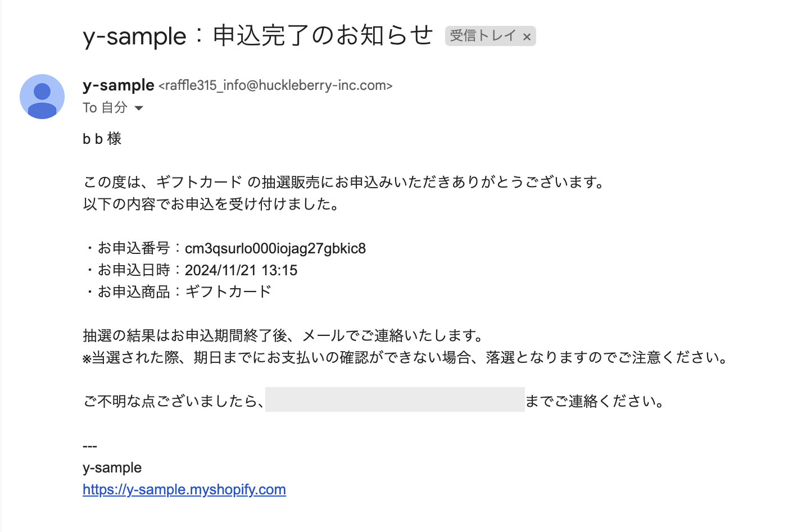Click the --- signature separator
The width and height of the screenshot is (802, 532).
point(90,447)
